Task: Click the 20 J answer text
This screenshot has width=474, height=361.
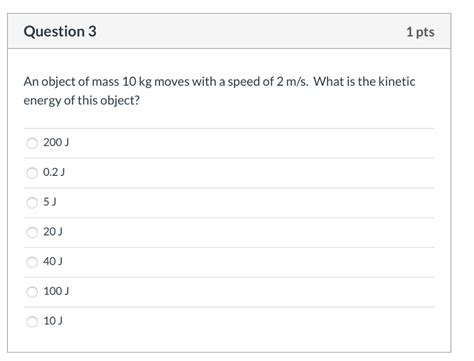Action: pyautogui.click(x=53, y=231)
